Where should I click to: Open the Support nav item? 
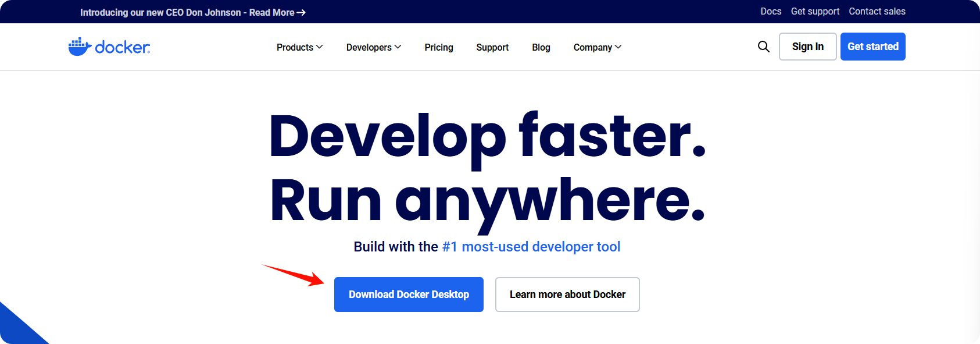tap(492, 47)
